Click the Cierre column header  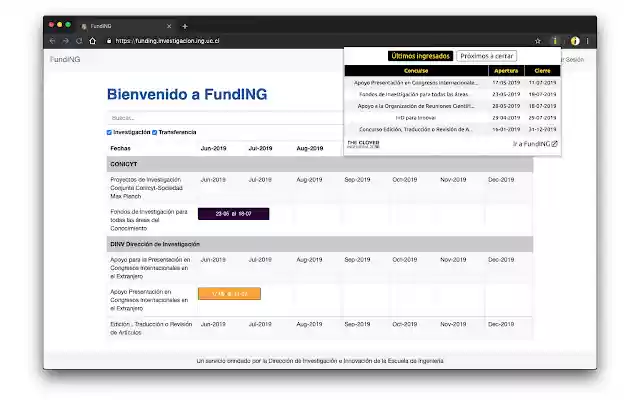[542, 71]
